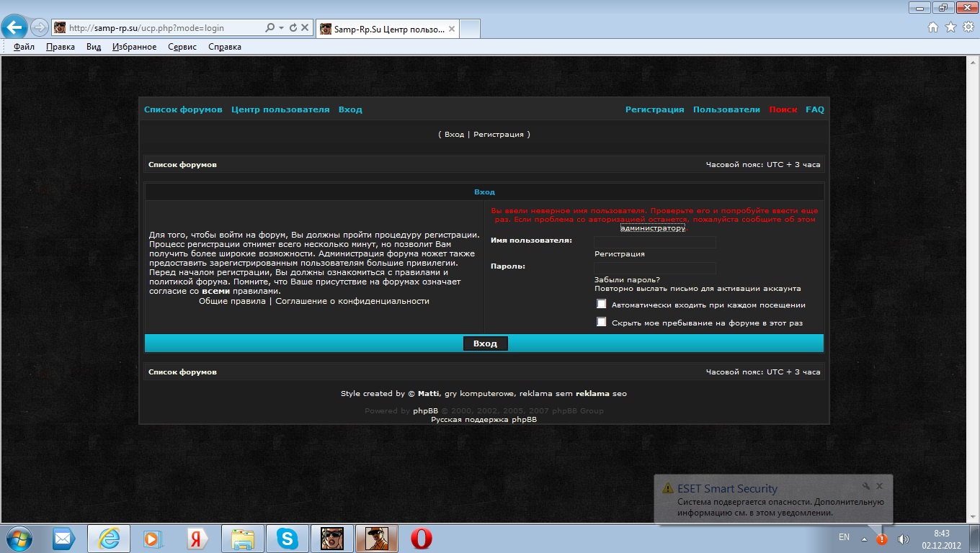
Task: Open Соглашение о конфиденциальности link
Action: [x=352, y=301]
